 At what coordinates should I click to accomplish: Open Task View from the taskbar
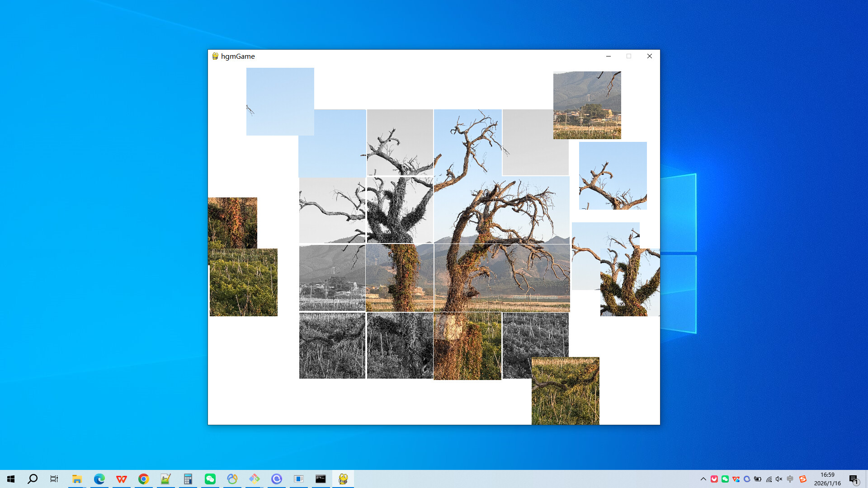pos(54,479)
